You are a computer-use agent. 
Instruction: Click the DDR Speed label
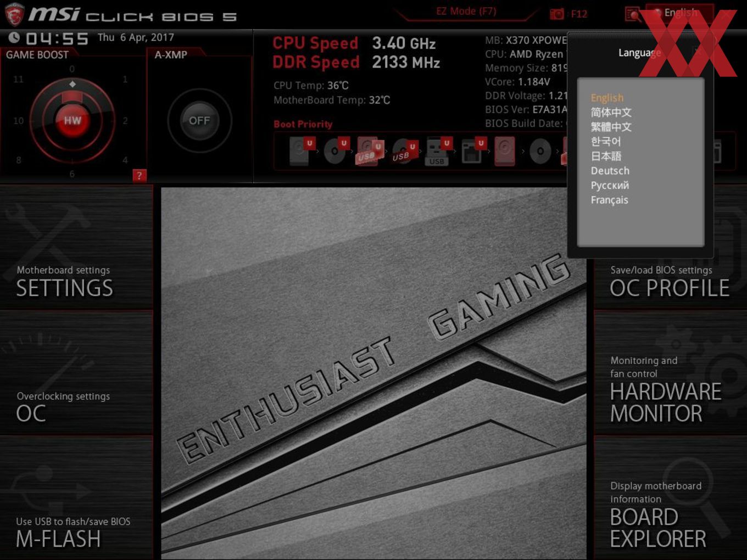pyautogui.click(x=316, y=62)
